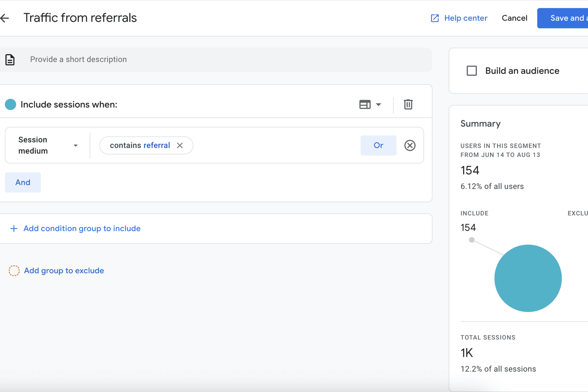Open the Help center link
This screenshot has height=392, width=588.
(x=465, y=18)
